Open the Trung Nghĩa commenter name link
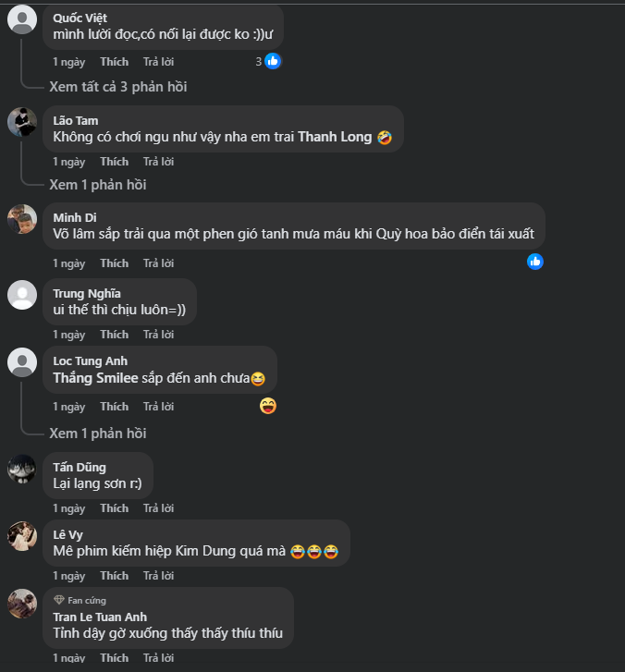The image size is (625, 672). 87,294
